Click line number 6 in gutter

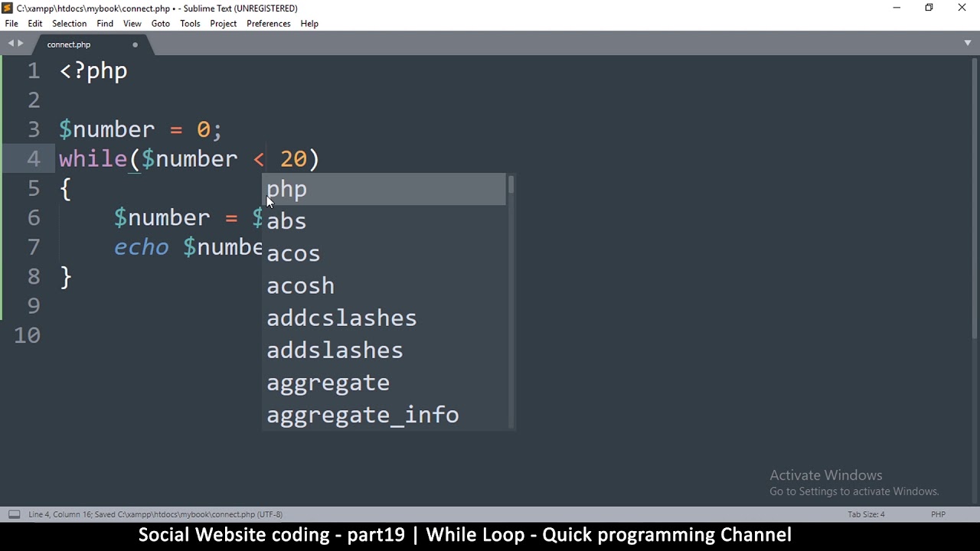pos(34,217)
